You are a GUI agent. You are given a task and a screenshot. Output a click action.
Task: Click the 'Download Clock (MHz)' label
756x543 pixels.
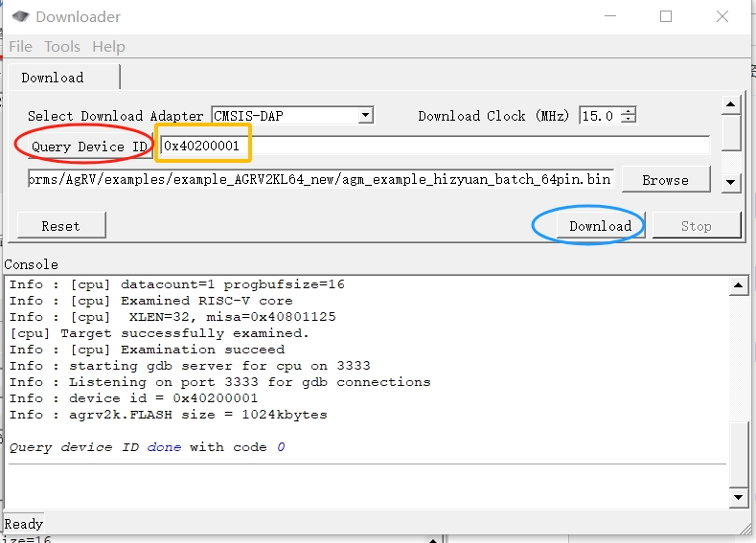pos(493,116)
